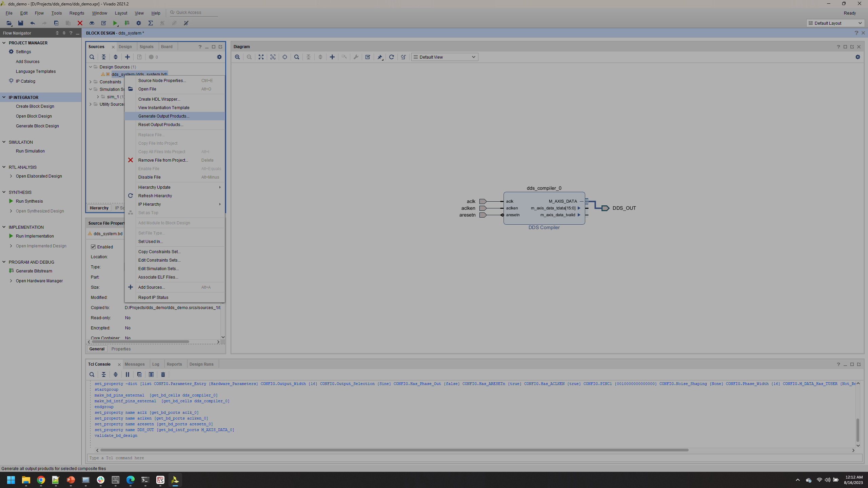
Task: Expand the Constraints tree node
Action: click(x=91, y=82)
